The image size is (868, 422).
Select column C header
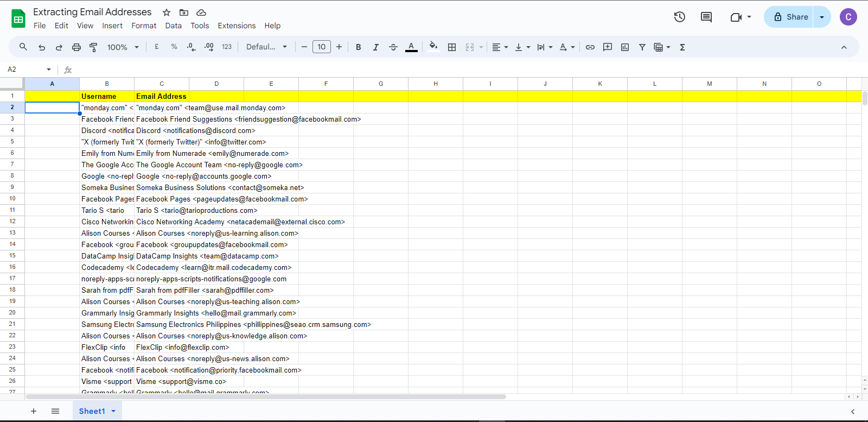tap(162, 84)
